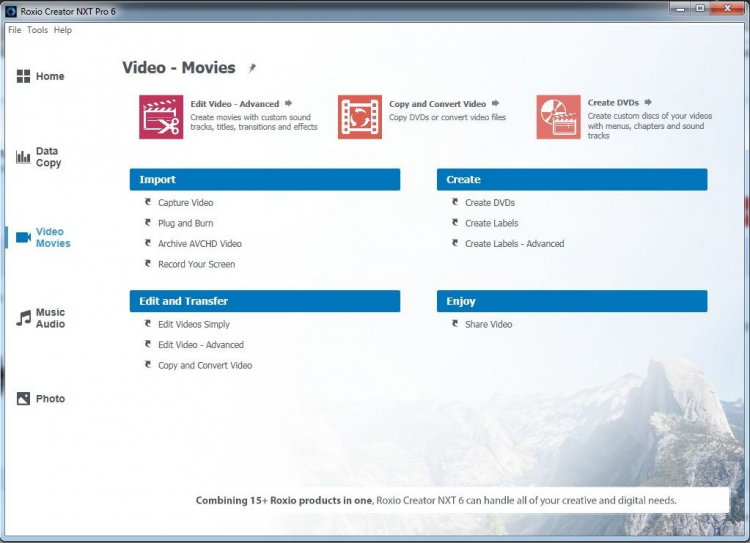Click the Create DVDs disc tile icon
750x543 pixels.
tap(558, 117)
